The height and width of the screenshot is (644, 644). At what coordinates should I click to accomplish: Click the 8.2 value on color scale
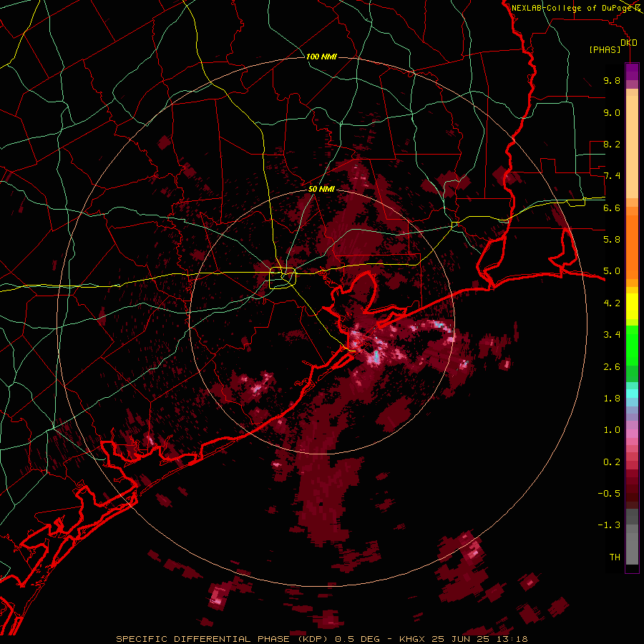(612, 144)
